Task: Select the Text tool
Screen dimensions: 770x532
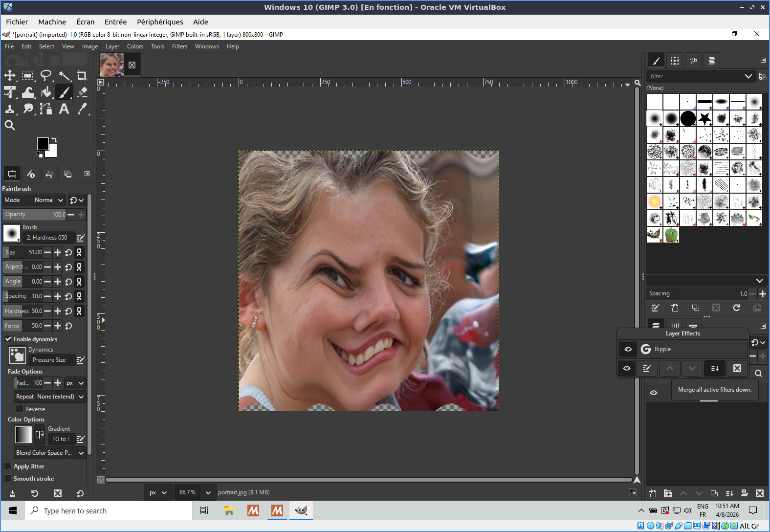Action: click(64, 109)
